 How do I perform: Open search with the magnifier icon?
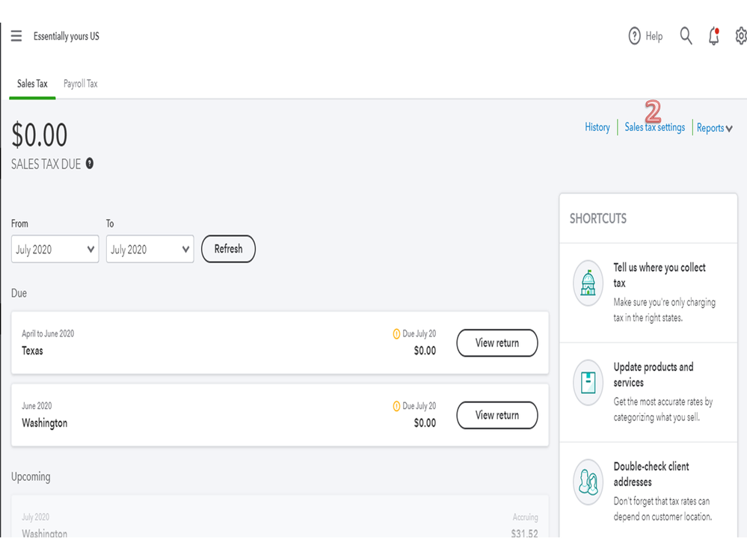pos(686,36)
